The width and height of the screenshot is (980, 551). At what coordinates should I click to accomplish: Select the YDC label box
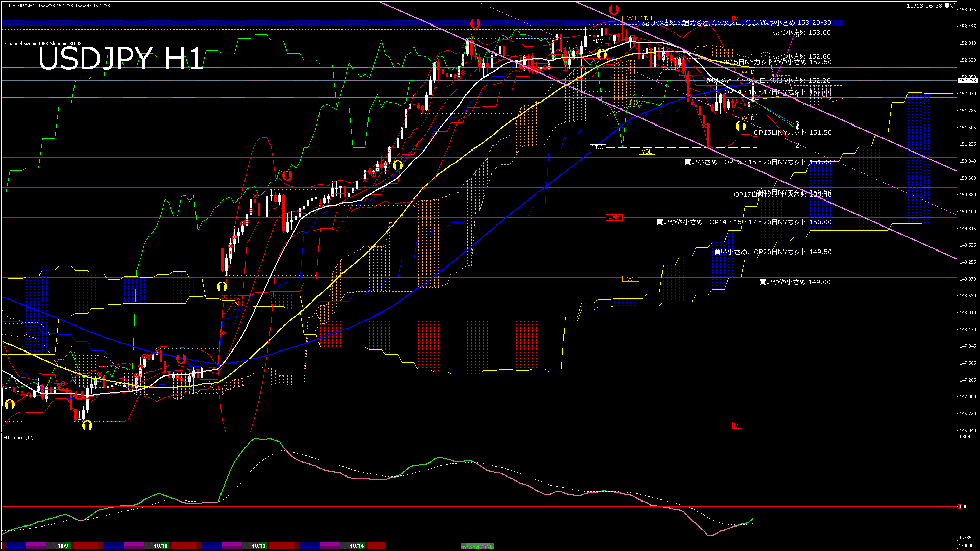click(x=597, y=147)
